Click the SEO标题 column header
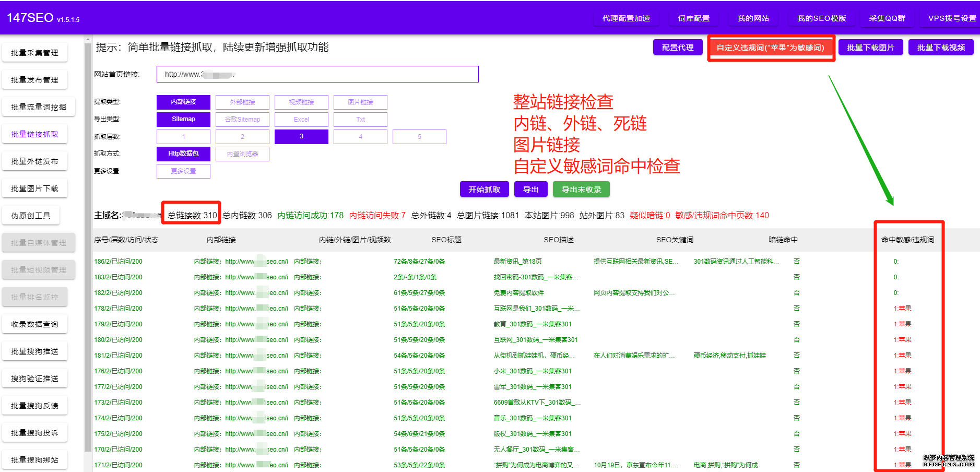The width and height of the screenshot is (980, 472). point(446,240)
